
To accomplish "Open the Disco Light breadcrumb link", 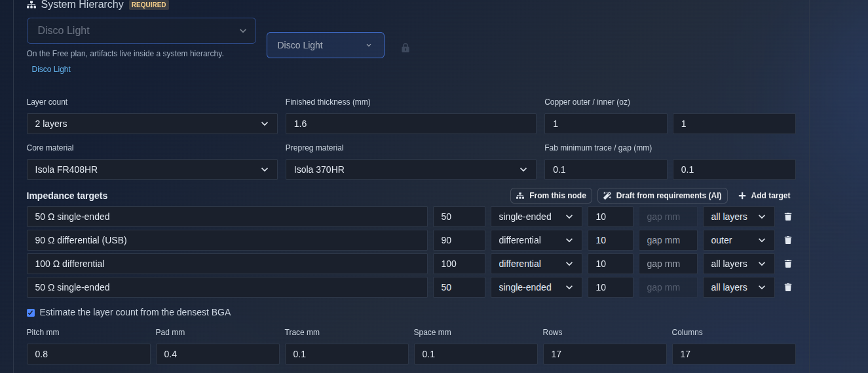I will 51,69.
